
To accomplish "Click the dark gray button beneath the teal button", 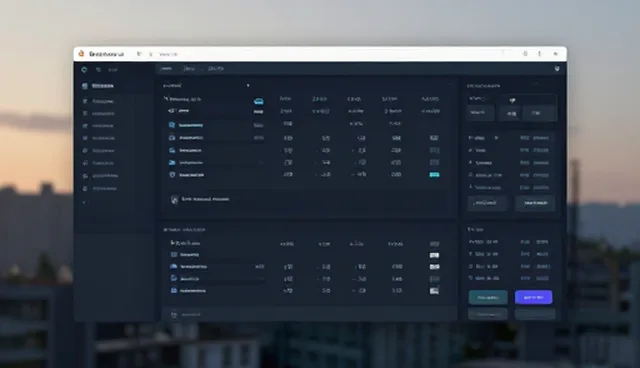I will (488, 314).
